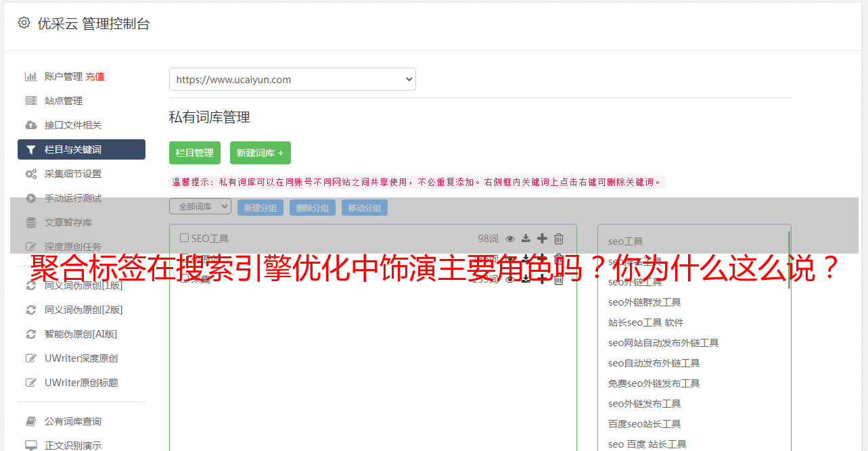Select keyword 'seo外链群发工具'
This screenshot has height=451, width=868.
click(645, 302)
